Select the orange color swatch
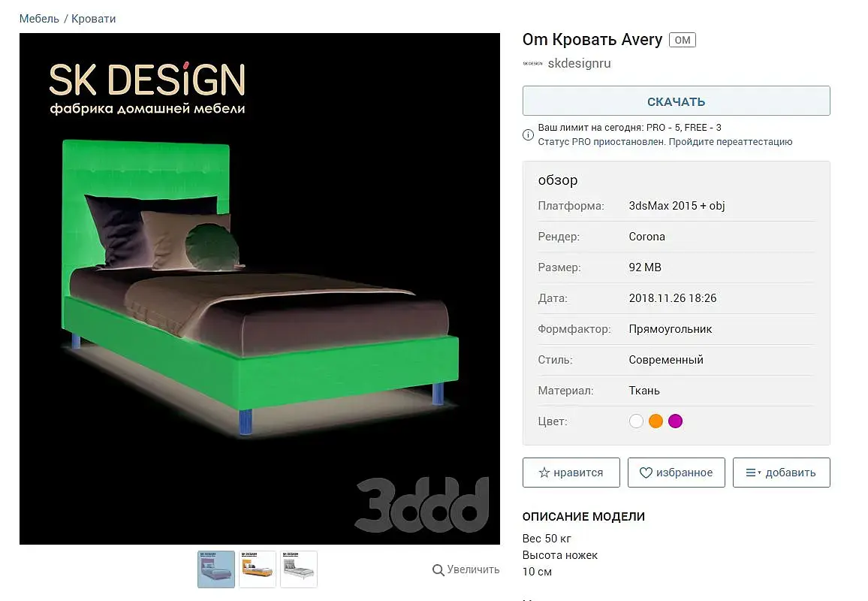Screen dimensions: 868x601 point(656,421)
